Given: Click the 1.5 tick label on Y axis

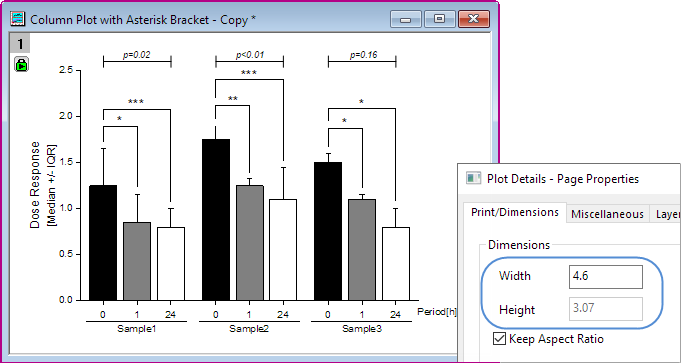Looking at the screenshot, I should pyautogui.click(x=66, y=163).
